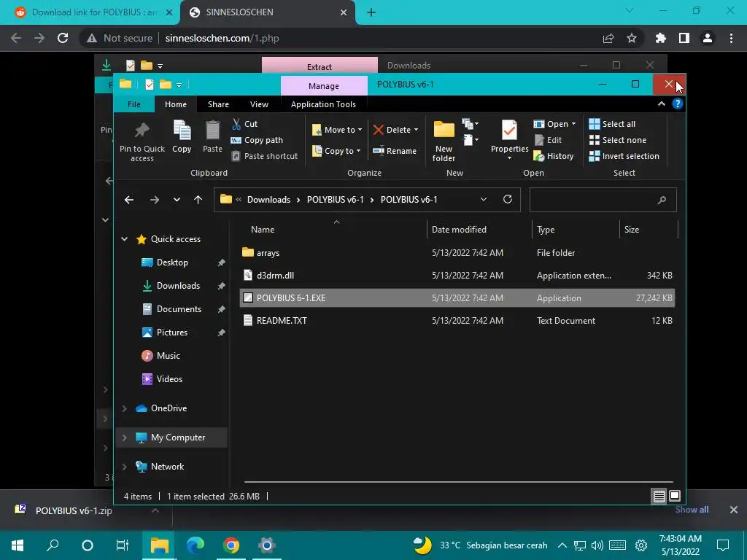
Task: Click the Cut scissors command
Action: (x=244, y=124)
